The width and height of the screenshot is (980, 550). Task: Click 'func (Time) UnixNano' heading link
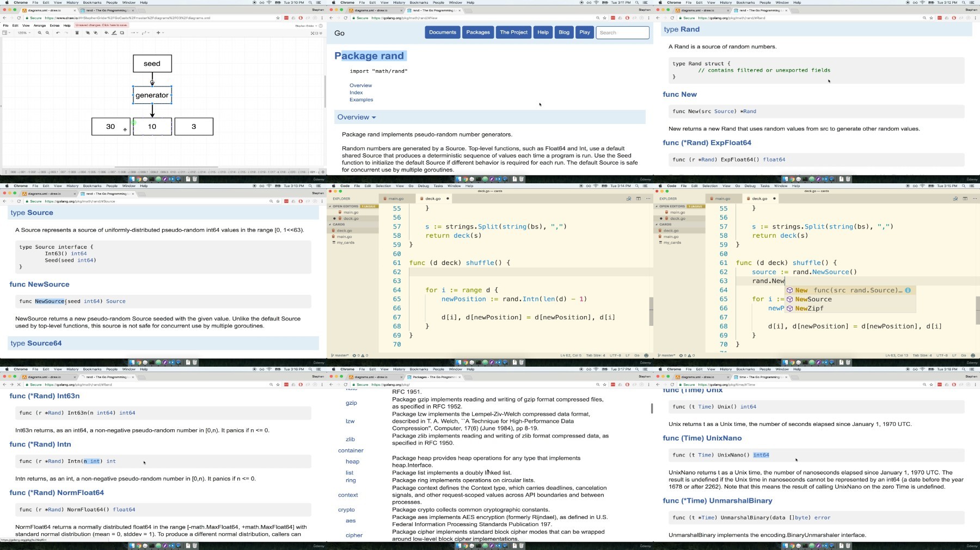tap(702, 438)
